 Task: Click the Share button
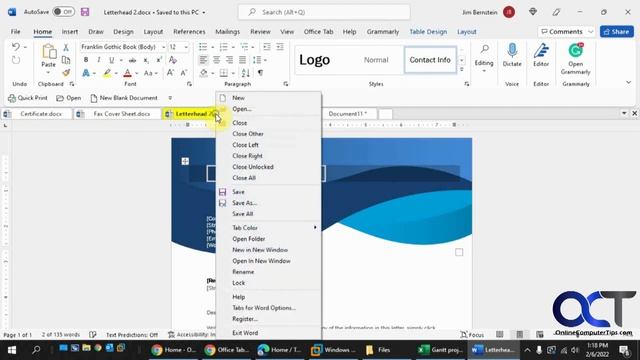[617, 31]
